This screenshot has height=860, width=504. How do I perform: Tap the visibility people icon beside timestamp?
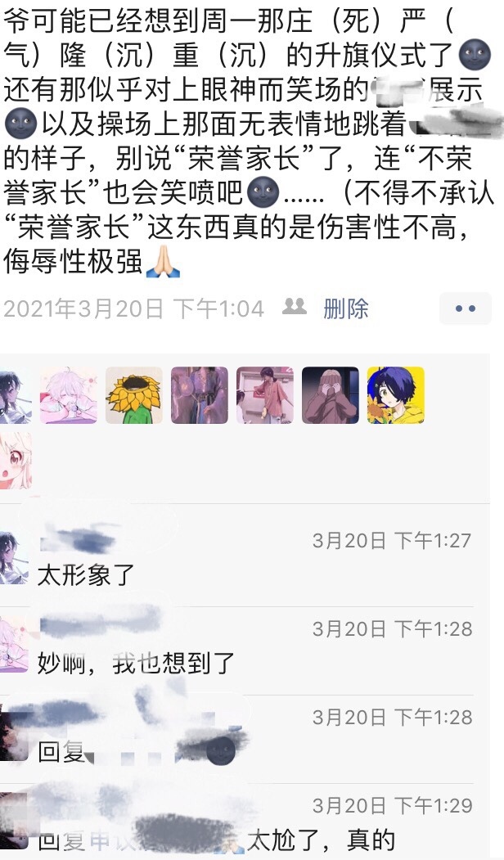click(295, 307)
